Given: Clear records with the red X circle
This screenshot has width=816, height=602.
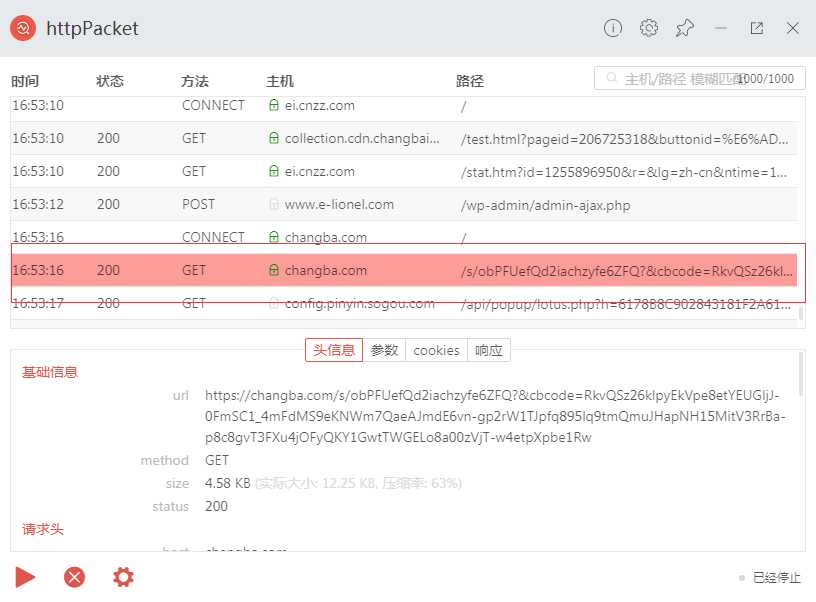Looking at the screenshot, I should click(x=74, y=577).
